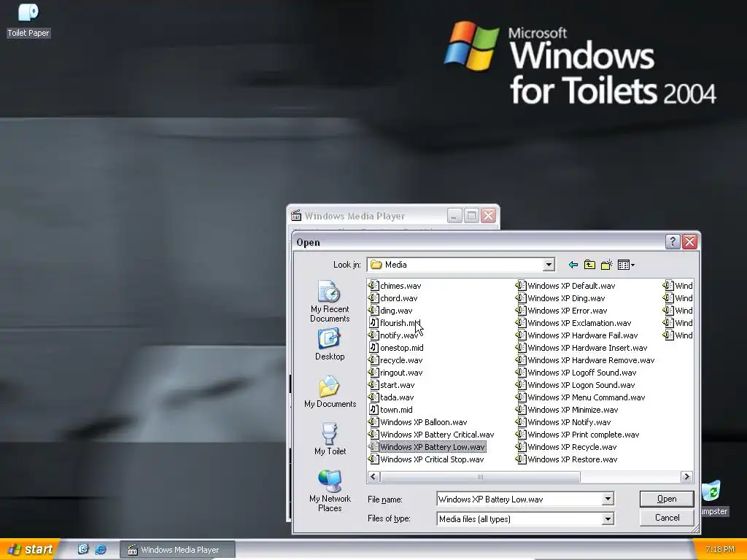Select the Windows XP Notify.wav file icon
The width and height of the screenshot is (747, 560).
[521, 422]
